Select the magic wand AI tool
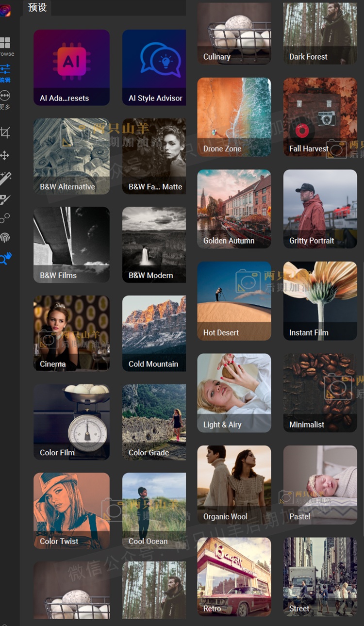This screenshot has width=364, height=626. (5, 178)
